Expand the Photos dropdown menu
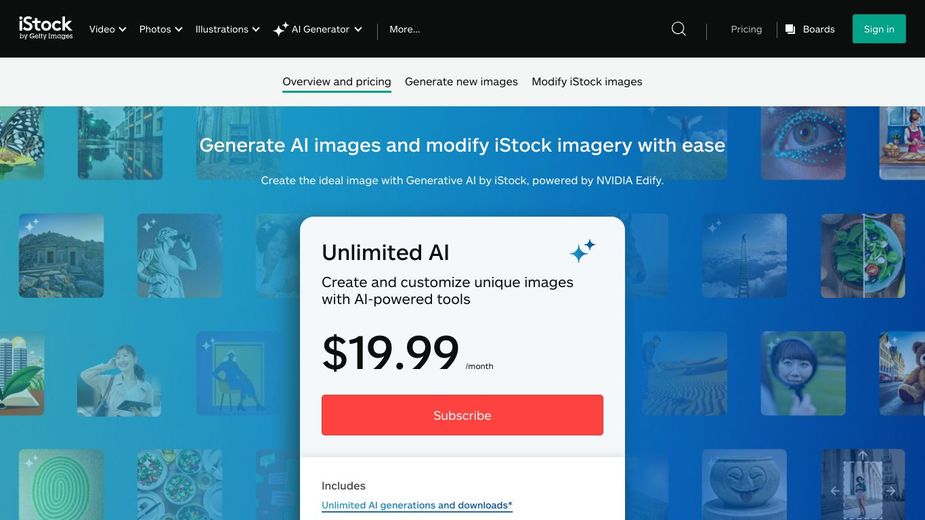Viewport: 925px width, 520px height. [160, 29]
